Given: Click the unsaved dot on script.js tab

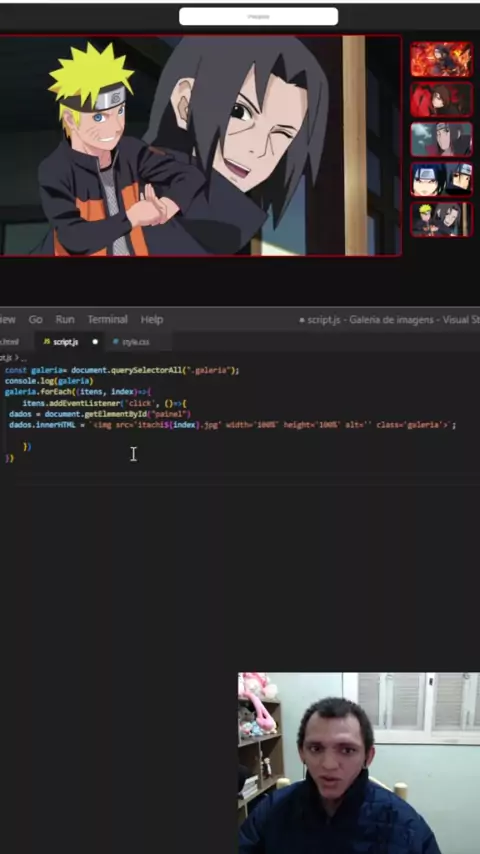Looking at the screenshot, I should pyautogui.click(x=95, y=342).
